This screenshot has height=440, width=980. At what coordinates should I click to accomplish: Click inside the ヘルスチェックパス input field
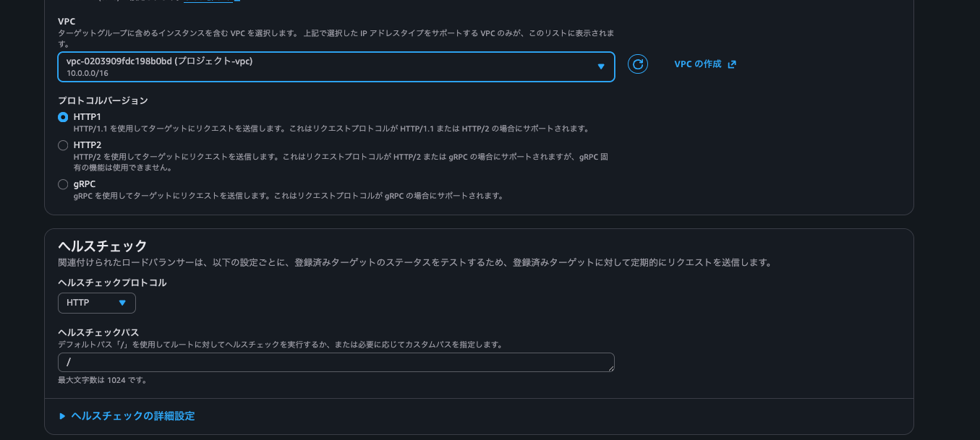click(x=336, y=362)
